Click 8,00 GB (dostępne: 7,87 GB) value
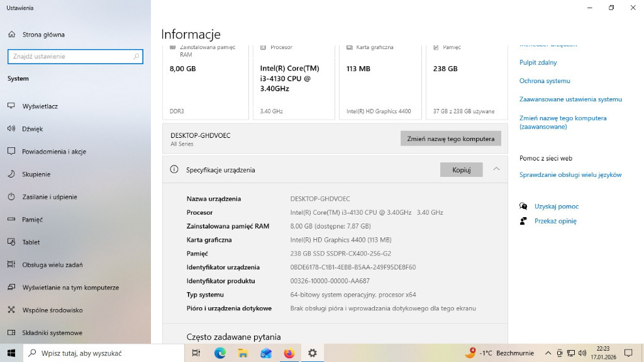Viewport: 644px width, 362px height. (x=330, y=226)
